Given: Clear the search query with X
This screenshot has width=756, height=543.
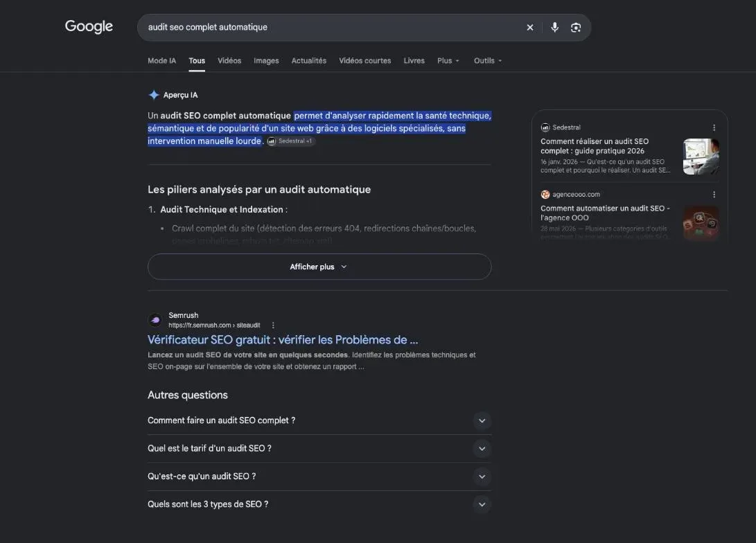Looking at the screenshot, I should click(x=530, y=28).
